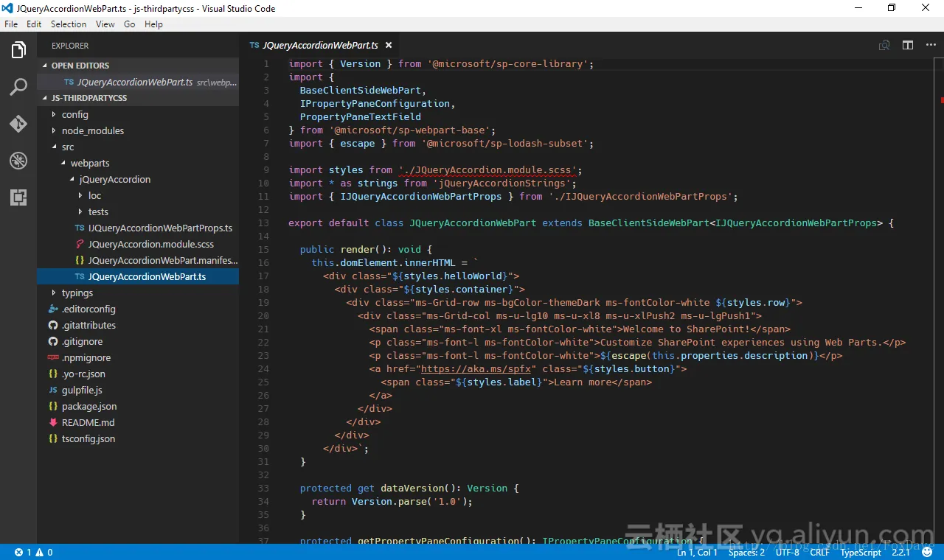
Task: Collapse the JS-THIRDPARTYCSS section header
Action: click(138, 98)
